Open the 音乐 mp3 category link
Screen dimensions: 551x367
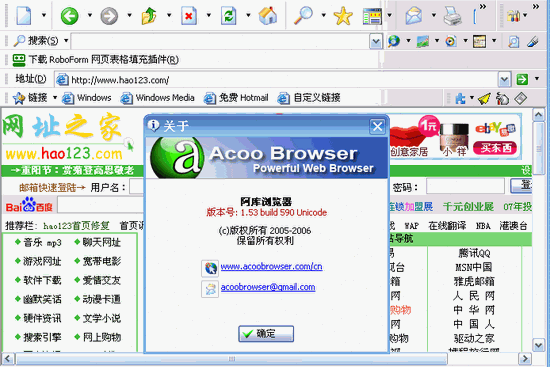pos(42,243)
